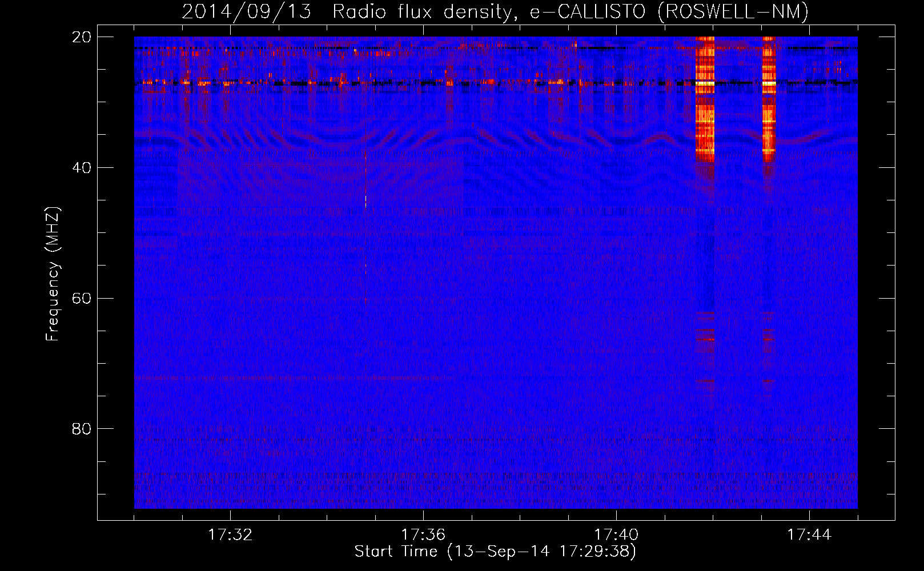Click the 17:32 time tick label

[230, 534]
